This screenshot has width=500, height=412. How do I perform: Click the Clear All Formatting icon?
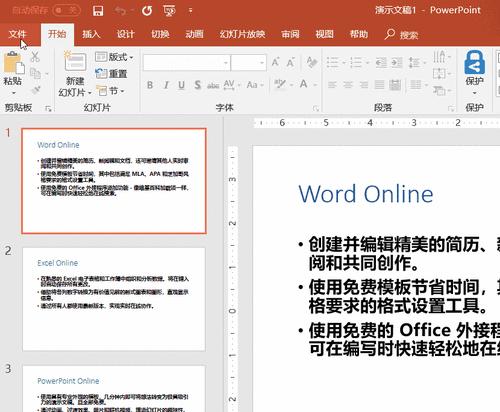pos(311,62)
